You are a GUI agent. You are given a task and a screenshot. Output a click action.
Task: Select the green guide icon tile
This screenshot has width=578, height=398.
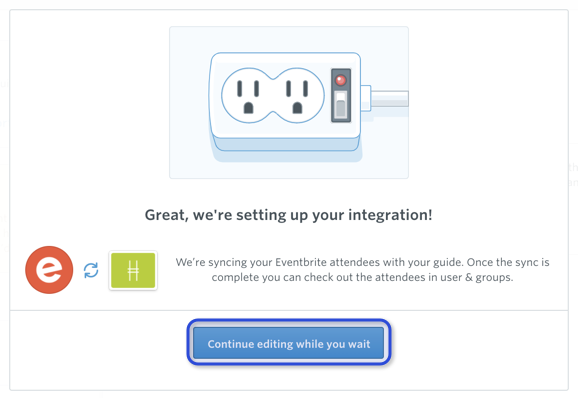click(133, 270)
